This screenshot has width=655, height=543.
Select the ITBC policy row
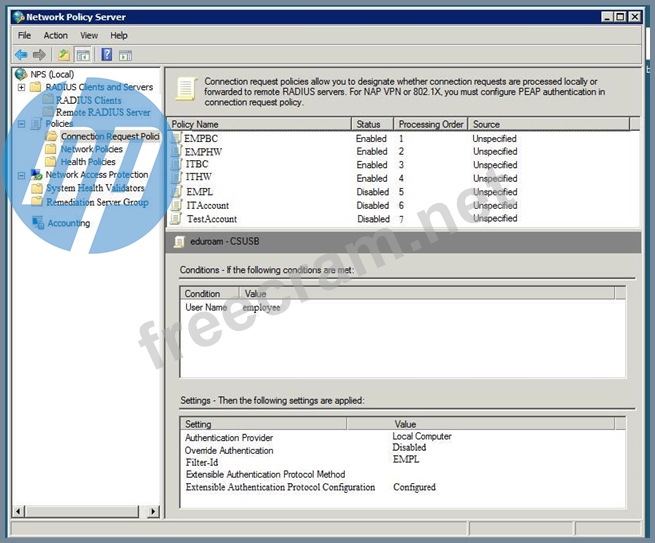[x=404, y=165]
